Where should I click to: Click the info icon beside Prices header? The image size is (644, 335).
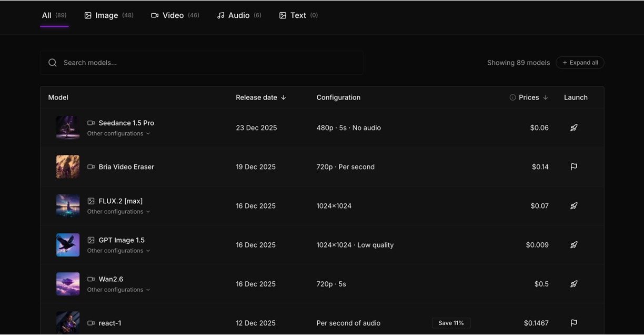point(512,97)
